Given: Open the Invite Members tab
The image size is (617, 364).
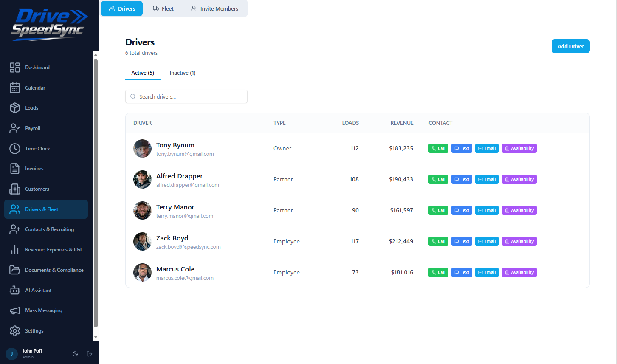Looking at the screenshot, I should pos(215,8).
